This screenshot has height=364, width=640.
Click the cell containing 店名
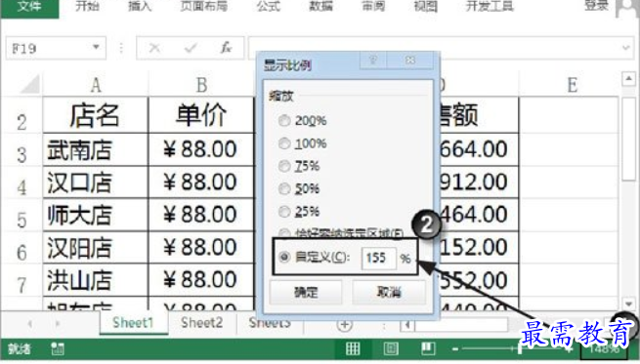point(96,115)
